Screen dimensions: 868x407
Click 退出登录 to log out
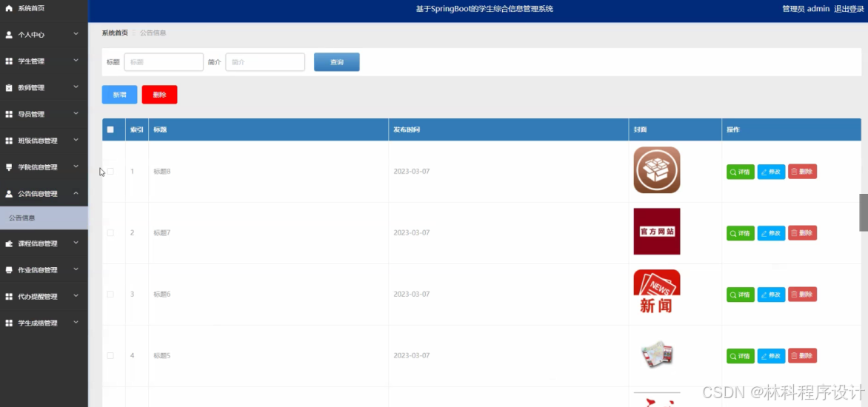pyautogui.click(x=849, y=9)
